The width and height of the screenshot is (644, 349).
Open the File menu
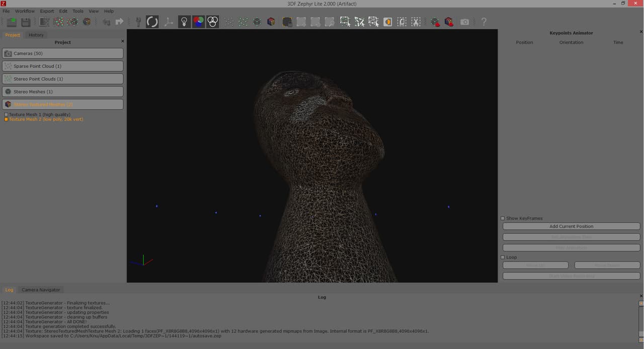click(6, 11)
